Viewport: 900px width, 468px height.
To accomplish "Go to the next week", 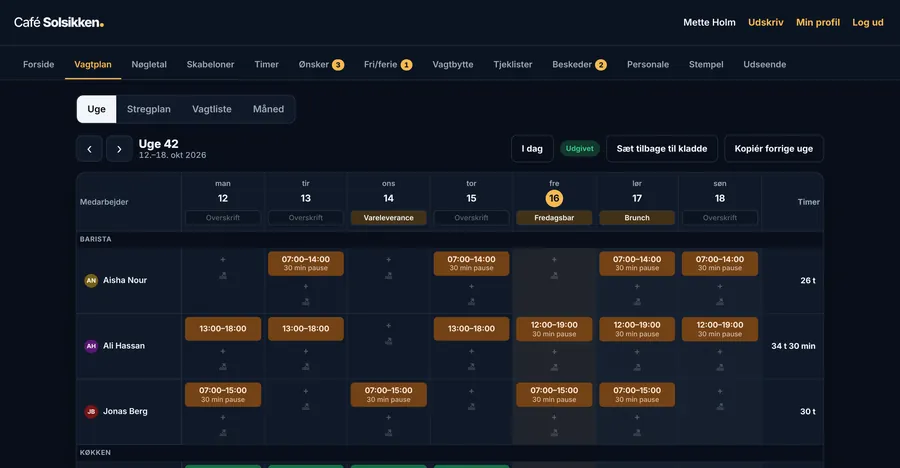I will [x=119, y=149].
